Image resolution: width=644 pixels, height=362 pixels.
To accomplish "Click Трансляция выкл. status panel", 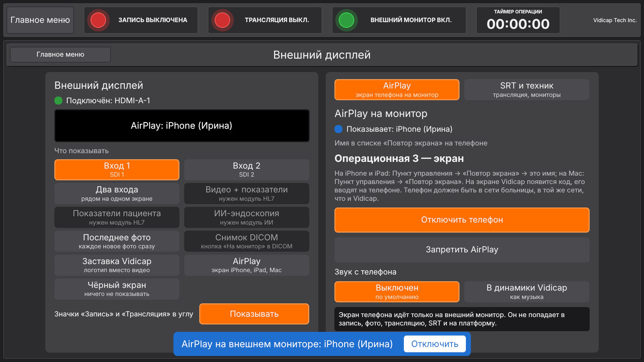I will (265, 20).
